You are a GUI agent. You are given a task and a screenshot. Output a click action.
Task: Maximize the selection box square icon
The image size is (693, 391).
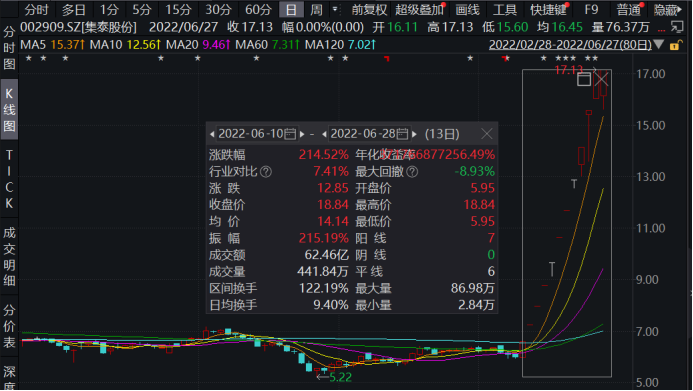pyautogui.click(x=584, y=80)
